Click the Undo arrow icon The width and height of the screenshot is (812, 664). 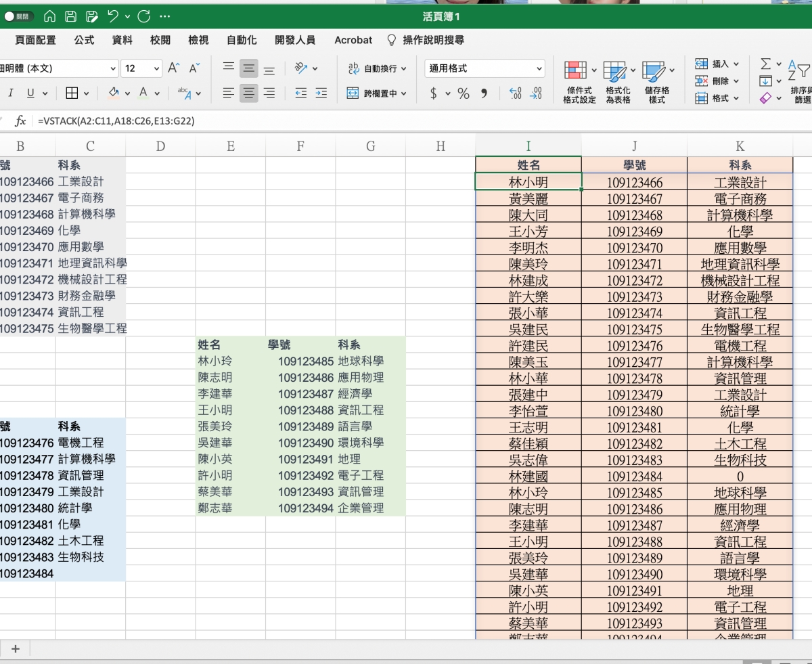tap(113, 16)
